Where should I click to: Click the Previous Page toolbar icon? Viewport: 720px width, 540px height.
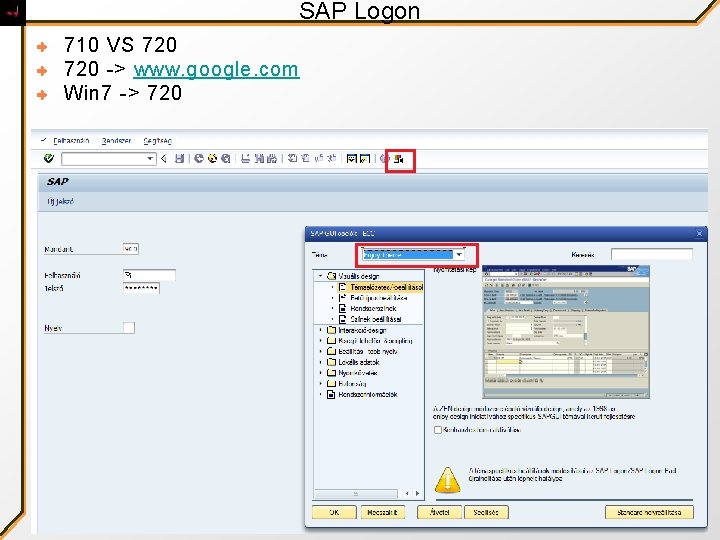pyautogui.click(x=305, y=159)
